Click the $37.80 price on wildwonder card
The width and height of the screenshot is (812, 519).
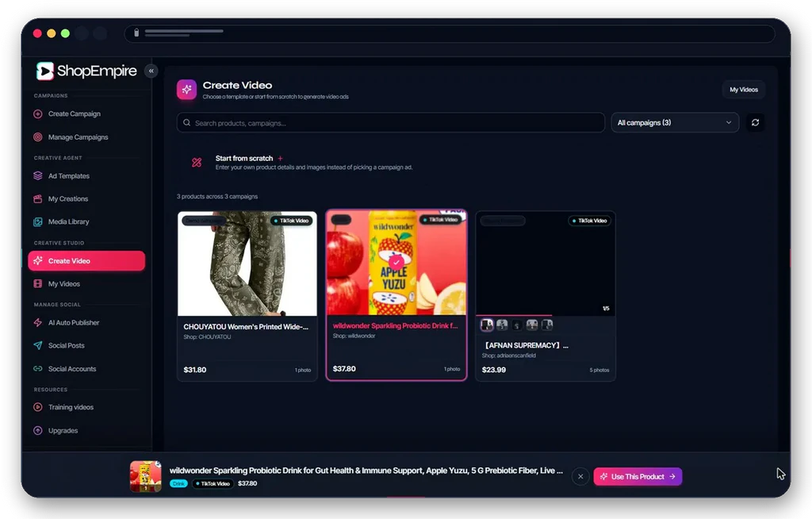click(x=344, y=369)
